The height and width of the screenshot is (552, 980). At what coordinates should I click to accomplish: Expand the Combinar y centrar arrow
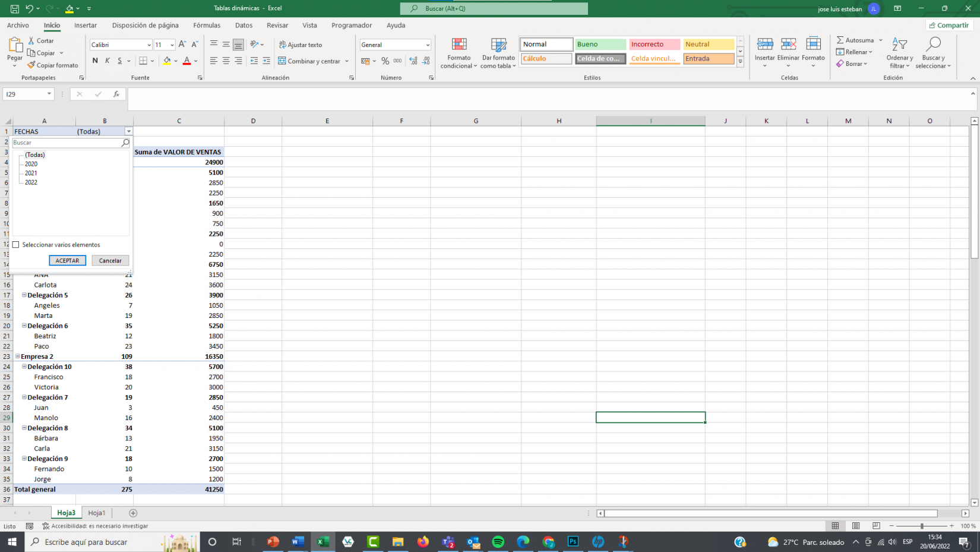tap(347, 61)
